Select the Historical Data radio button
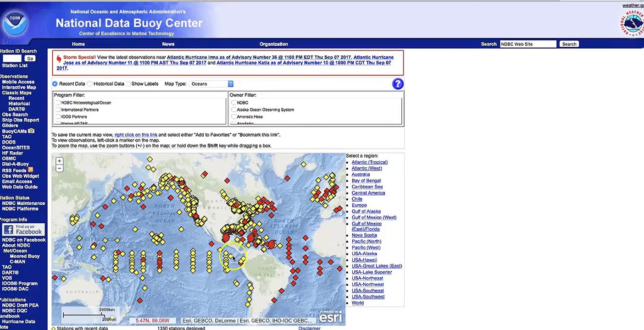The height and width of the screenshot is (330, 644). (90, 84)
